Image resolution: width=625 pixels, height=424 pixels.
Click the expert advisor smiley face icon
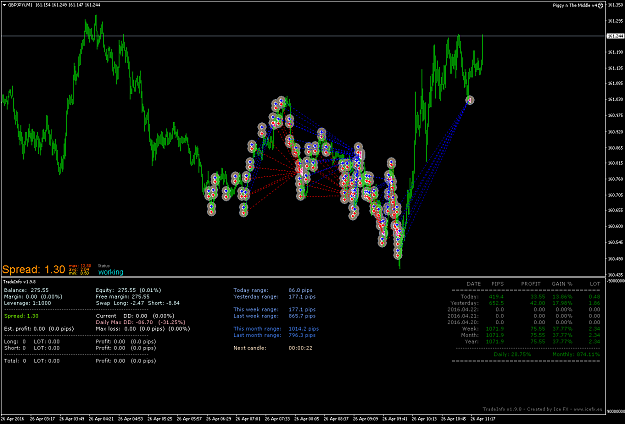(x=601, y=5)
